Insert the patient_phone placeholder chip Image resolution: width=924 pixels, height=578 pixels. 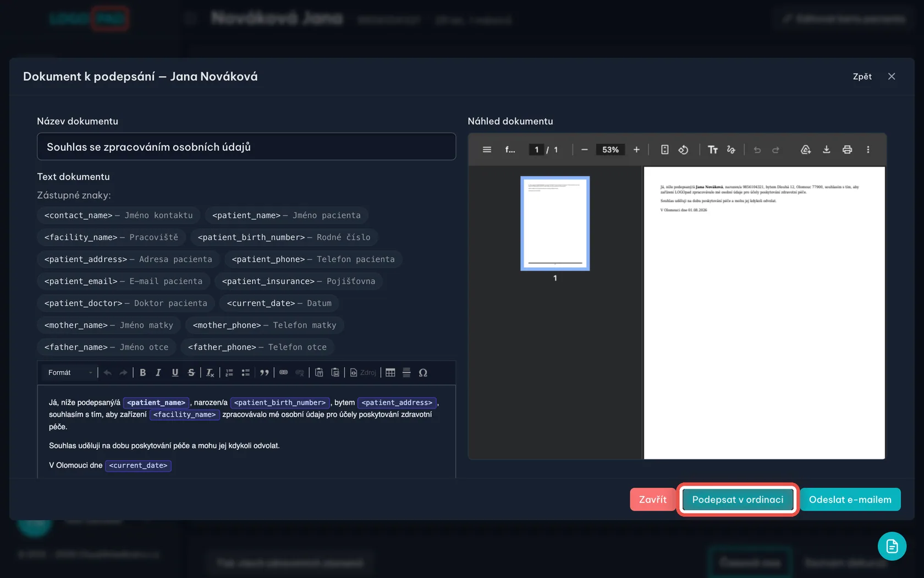pos(313,259)
